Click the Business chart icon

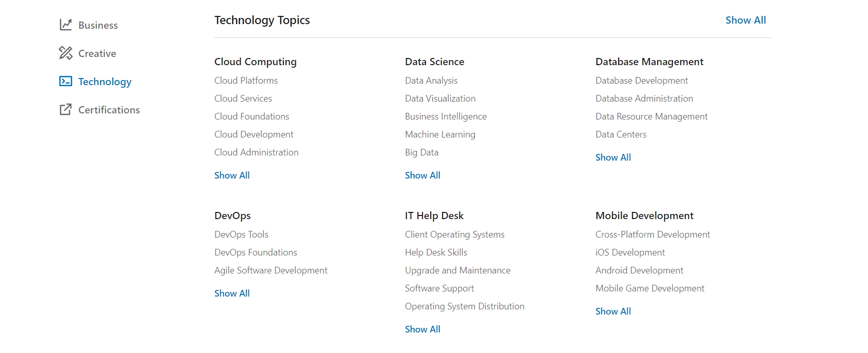[66, 25]
